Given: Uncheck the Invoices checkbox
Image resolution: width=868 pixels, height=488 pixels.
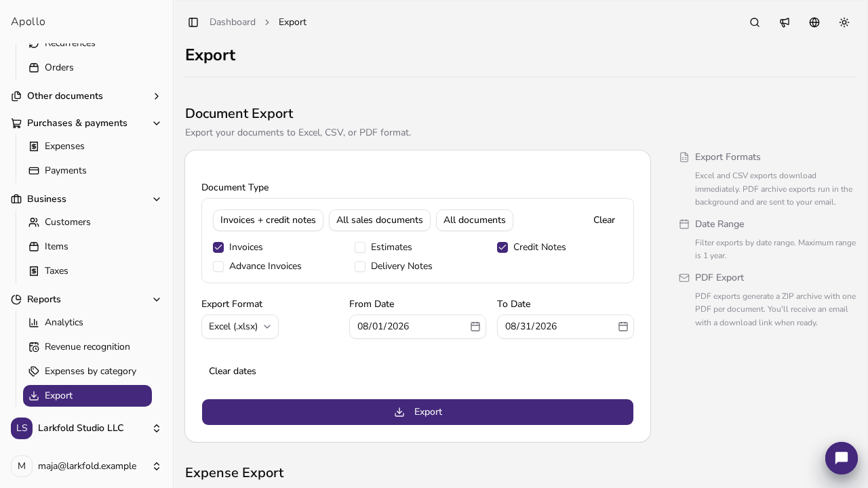Looking at the screenshot, I should point(218,247).
